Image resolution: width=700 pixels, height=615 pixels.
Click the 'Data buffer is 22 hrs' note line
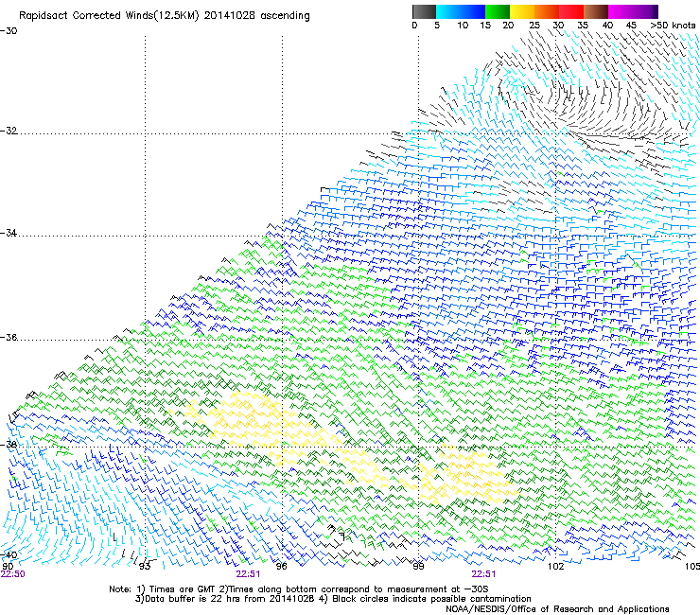[x=333, y=599]
